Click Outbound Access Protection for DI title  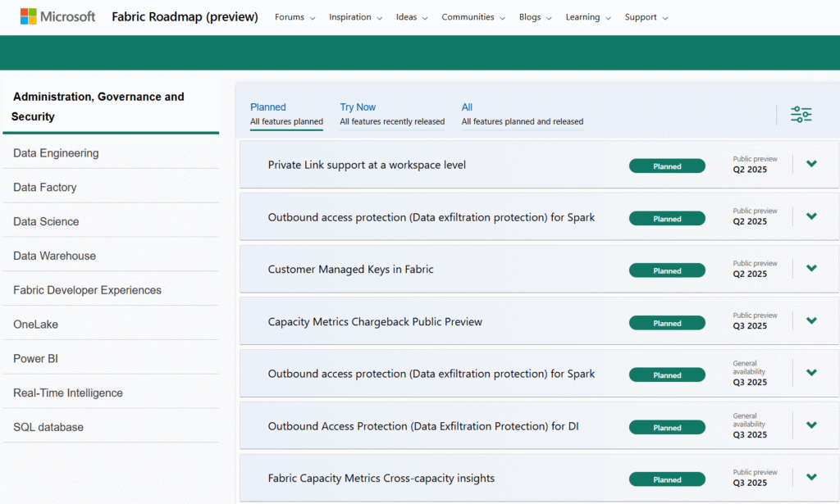pyautogui.click(x=423, y=426)
